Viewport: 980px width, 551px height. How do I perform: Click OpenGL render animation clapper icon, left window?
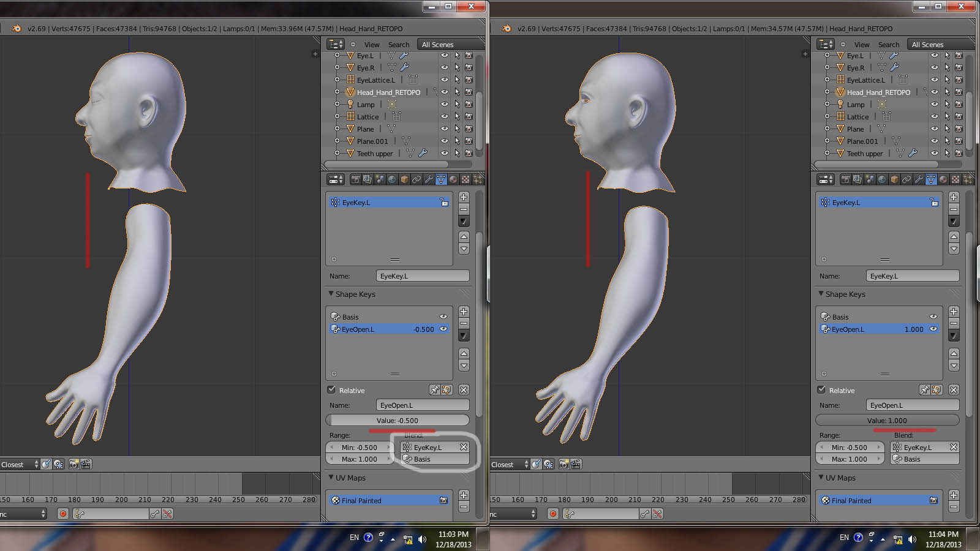coord(86,464)
